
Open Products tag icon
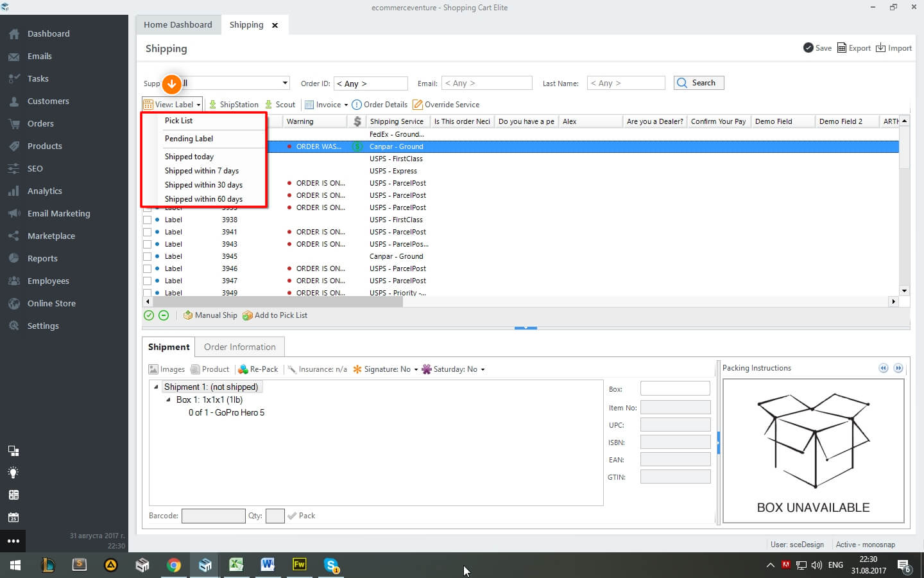[13, 146]
